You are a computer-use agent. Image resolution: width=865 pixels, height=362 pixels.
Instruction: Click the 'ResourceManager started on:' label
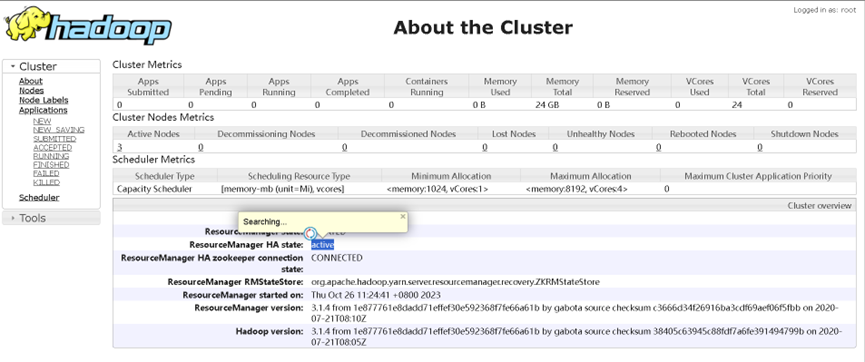pyautogui.click(x=243, y=295)
